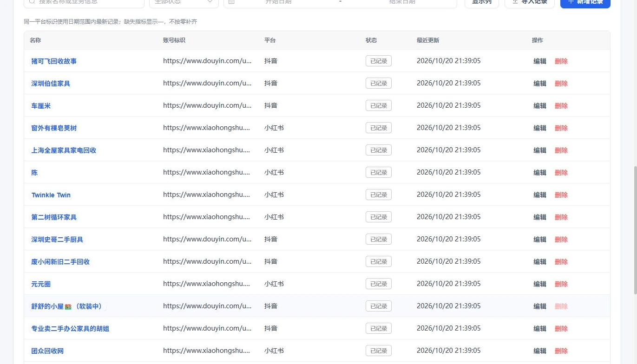Open the 车厘米 record link
The height and width of the screenshot is (364, 637).
point(41,106)
